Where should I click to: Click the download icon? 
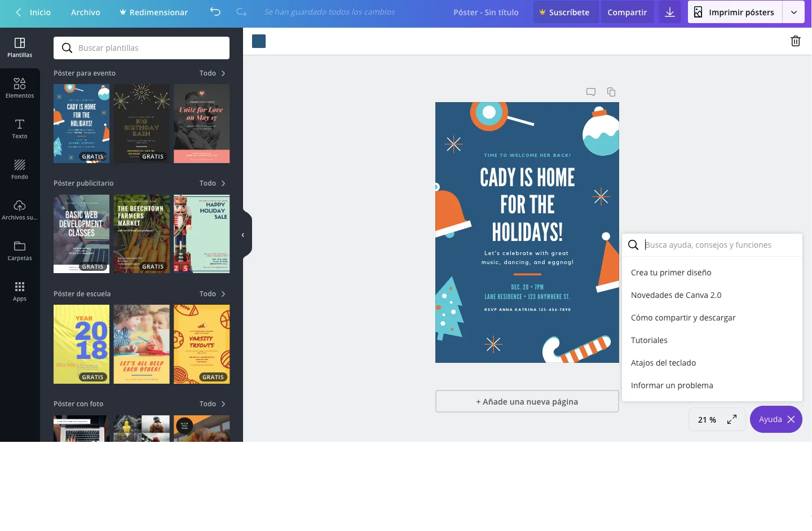tap(670, 12)
